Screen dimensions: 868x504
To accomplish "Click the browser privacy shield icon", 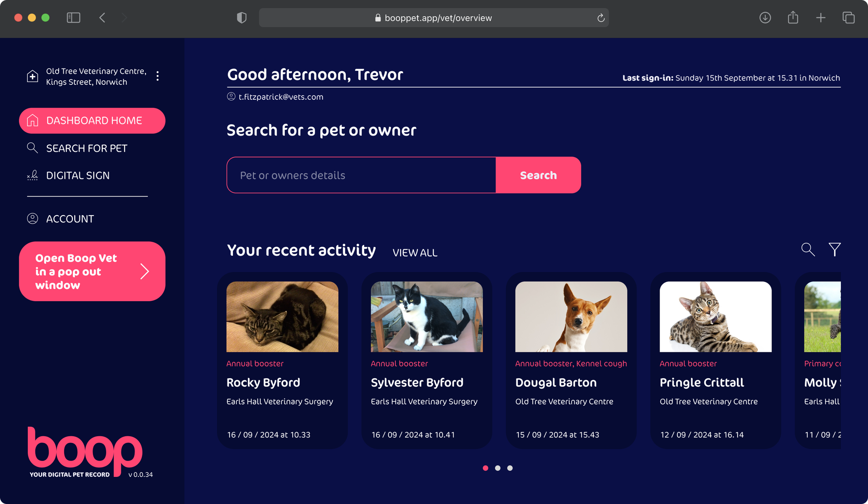I will [242, 18].
